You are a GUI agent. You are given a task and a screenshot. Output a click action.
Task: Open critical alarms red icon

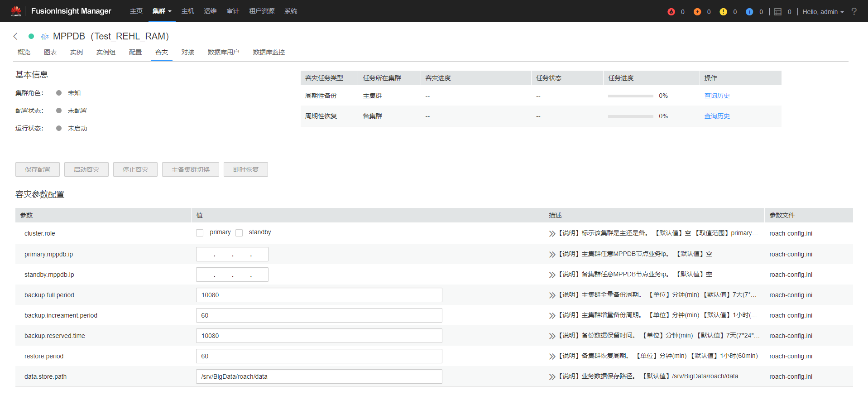click(x=671, y=12)
